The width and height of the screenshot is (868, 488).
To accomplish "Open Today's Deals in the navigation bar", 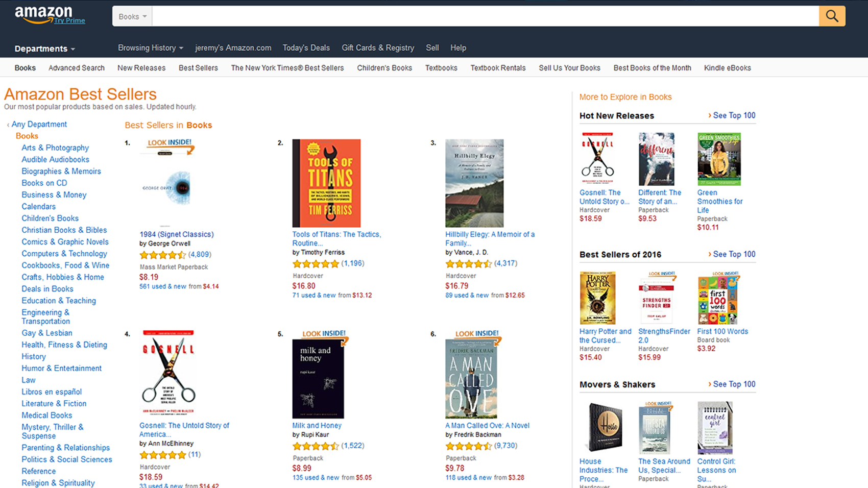I will coord(306,48).
